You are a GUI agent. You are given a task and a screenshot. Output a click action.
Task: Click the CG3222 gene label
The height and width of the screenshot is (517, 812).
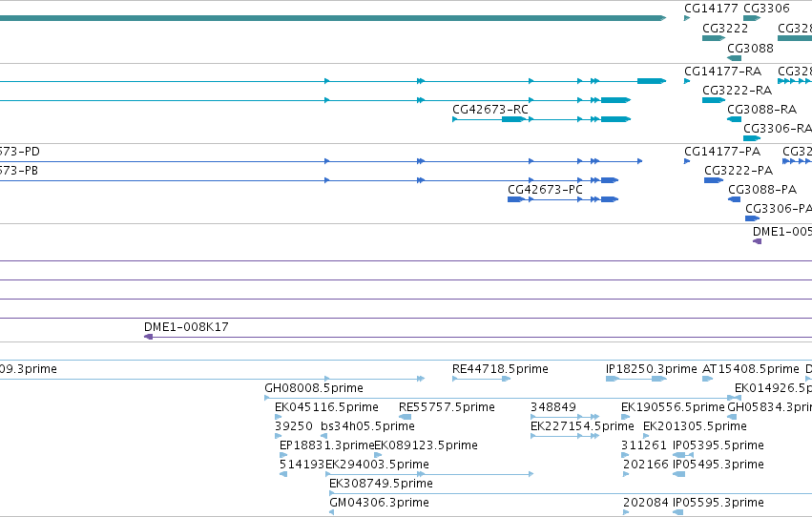pyautogui.click(x=725, y=29)
